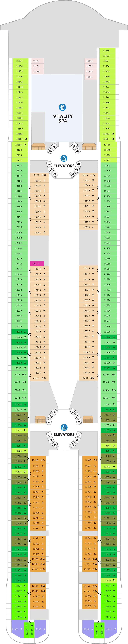Select cabin 12317
Screen dimensions: 128x644
38,528
